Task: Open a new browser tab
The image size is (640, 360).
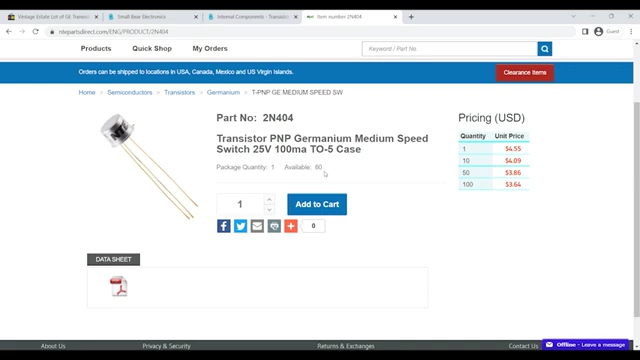Action: coord(411,17)
